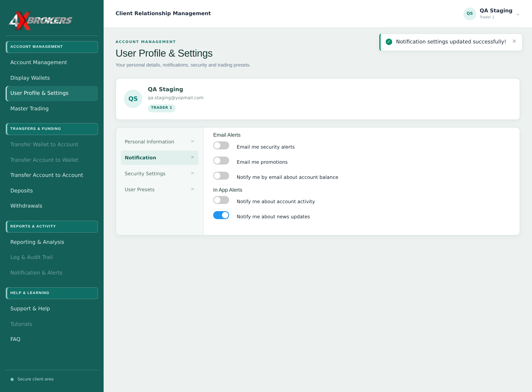
Task: Click the QS avatar in header
Action: point(470,14)
